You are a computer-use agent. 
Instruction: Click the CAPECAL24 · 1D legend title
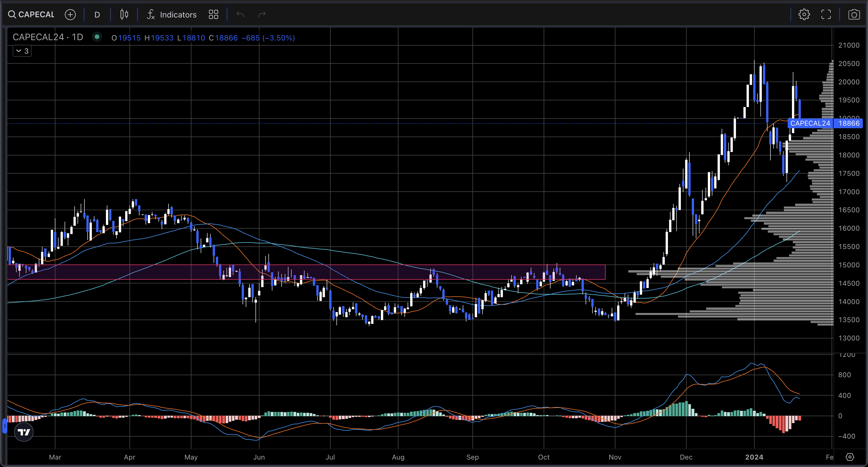pos(48,37)
